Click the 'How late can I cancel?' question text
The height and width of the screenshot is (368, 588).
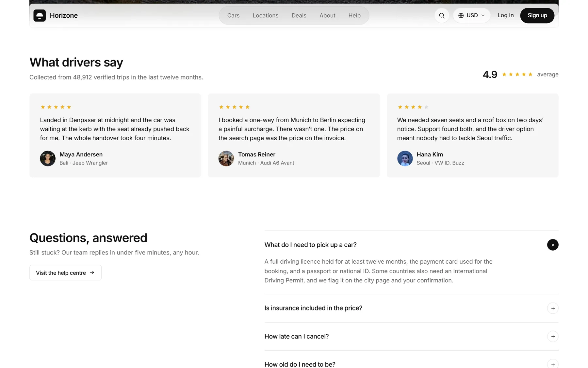[x=297, y=336]
